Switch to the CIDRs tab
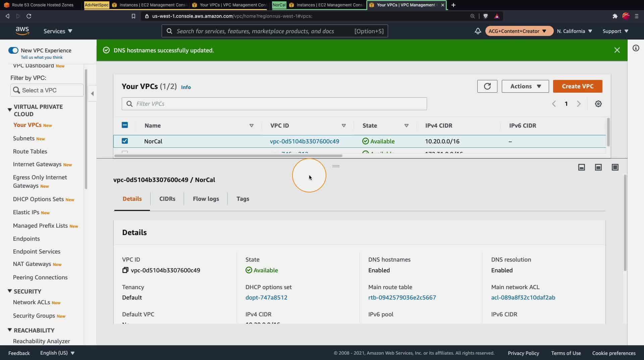644x360 pixels. (x=167, y=199)
